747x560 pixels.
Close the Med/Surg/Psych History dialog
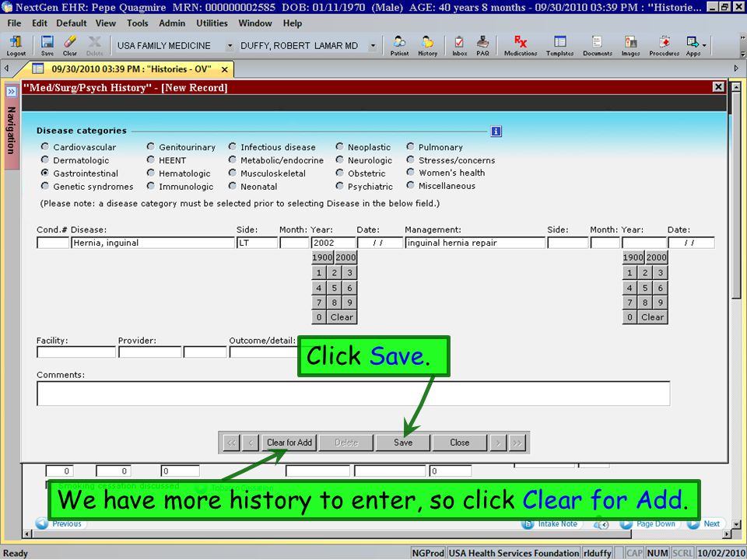pyautogui.click(x=718, y=86)
